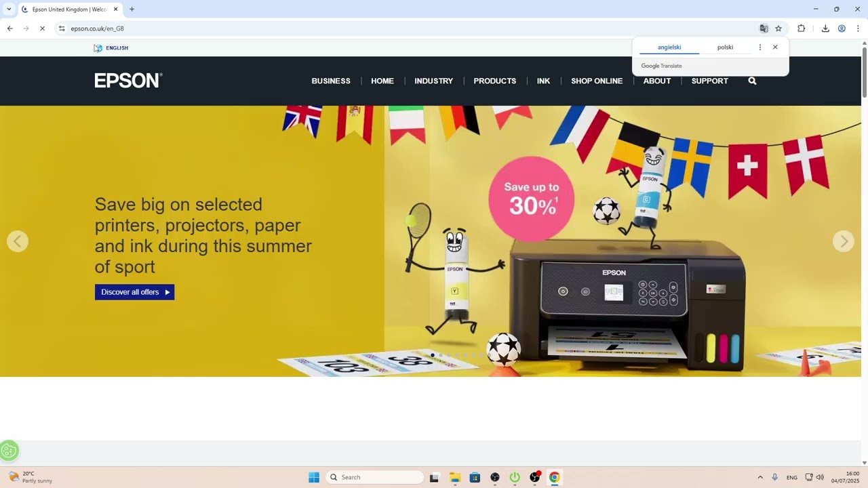
Task: Open the green cookie settings icon
Action: 9,450
